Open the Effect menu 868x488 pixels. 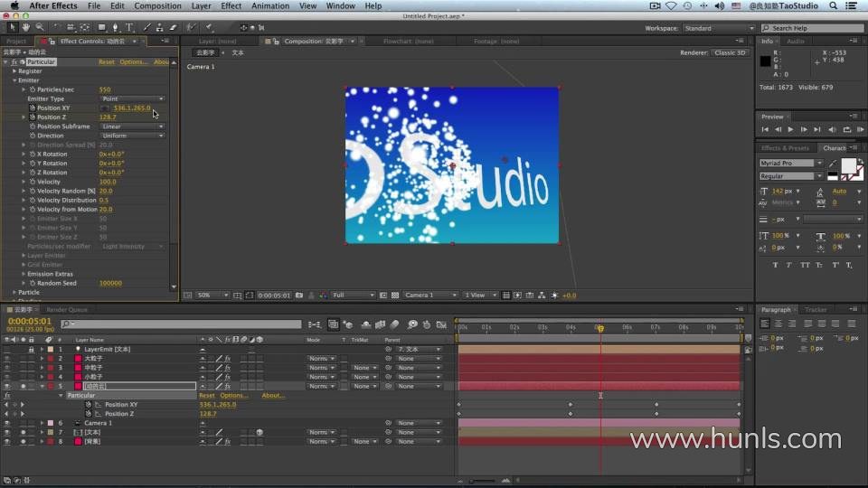pos(231,6)
